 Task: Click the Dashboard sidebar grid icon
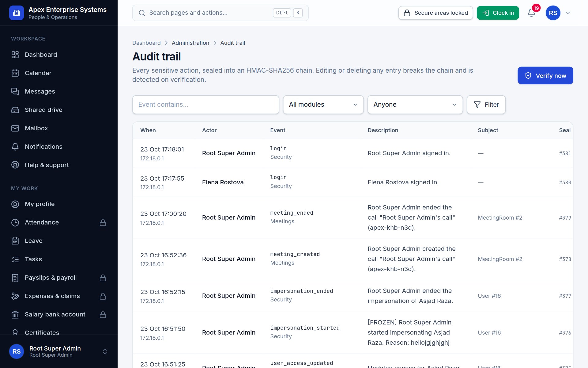[x=15, y=55]
